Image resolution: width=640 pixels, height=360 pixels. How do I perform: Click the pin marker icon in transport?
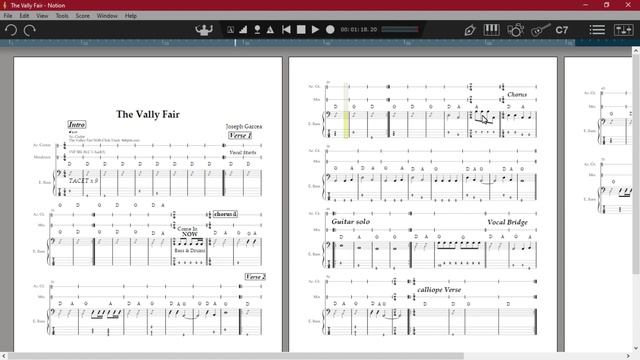[x=257, y=30]
